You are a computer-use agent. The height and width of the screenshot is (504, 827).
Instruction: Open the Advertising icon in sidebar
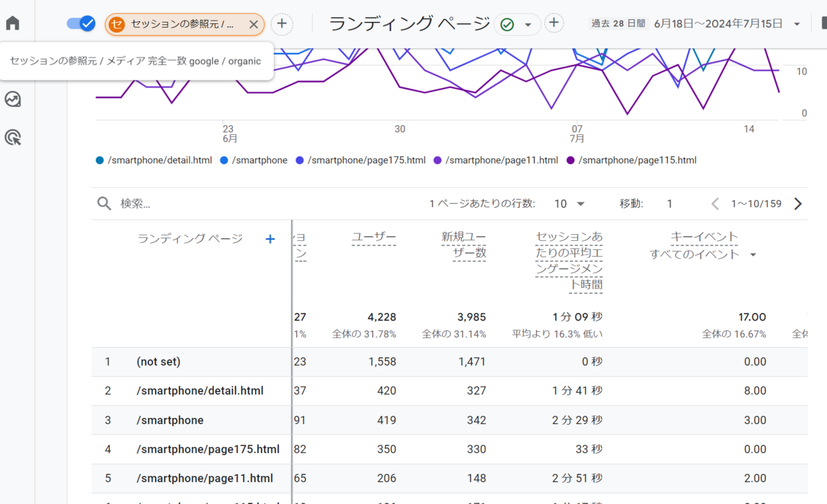click(x=12, y=138)
